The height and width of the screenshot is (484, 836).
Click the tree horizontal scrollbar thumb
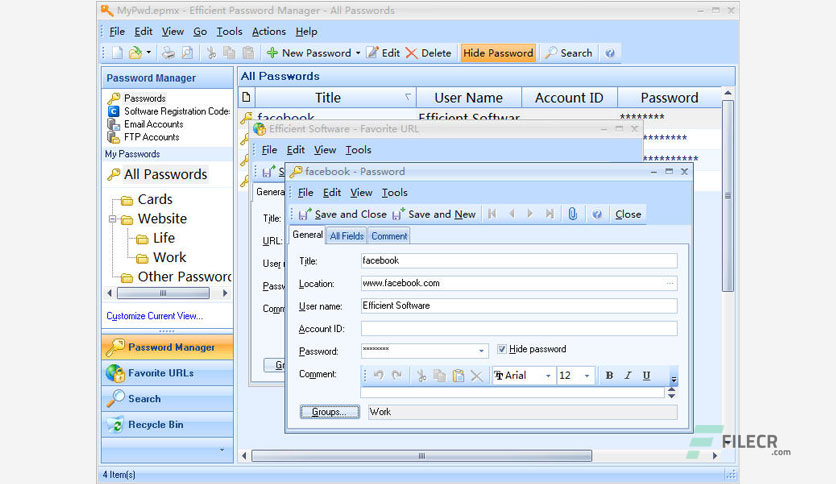[x=163, y=293]
